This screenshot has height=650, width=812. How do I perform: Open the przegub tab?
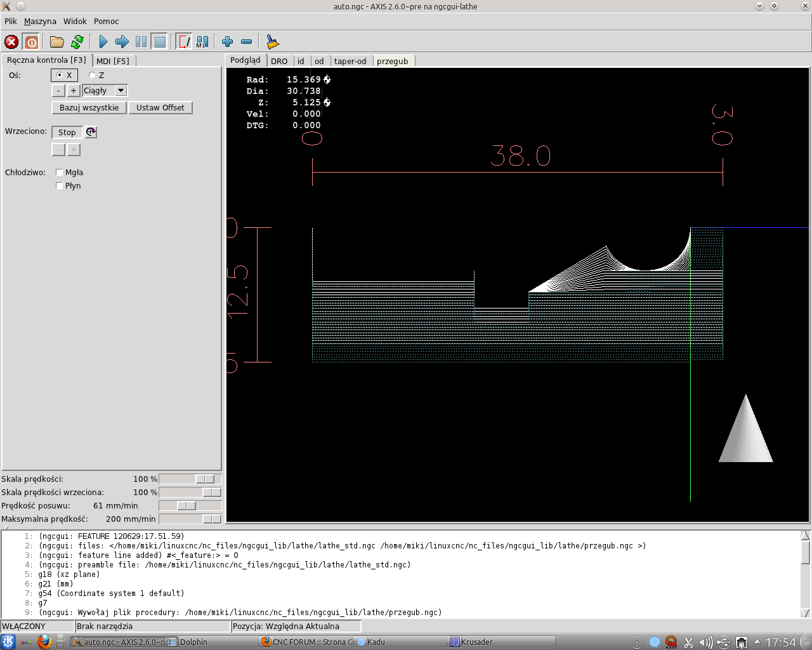point(393,61)
